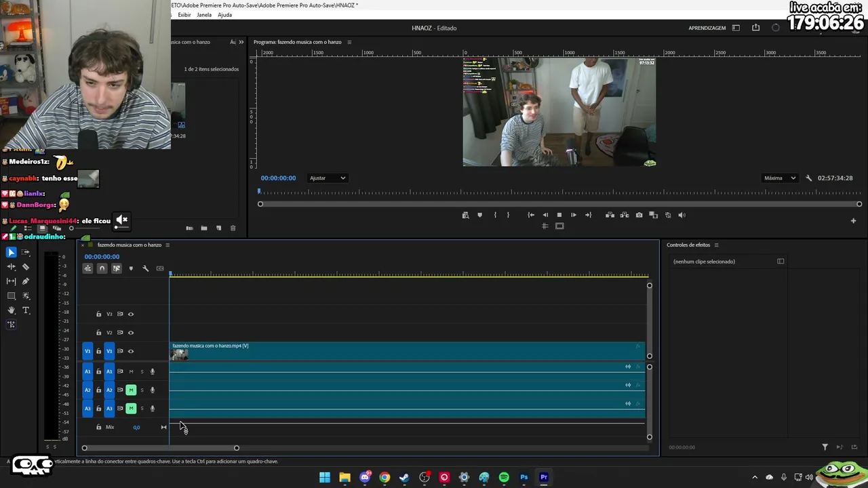Open the Máxima playback resolution dropdown

780,178
